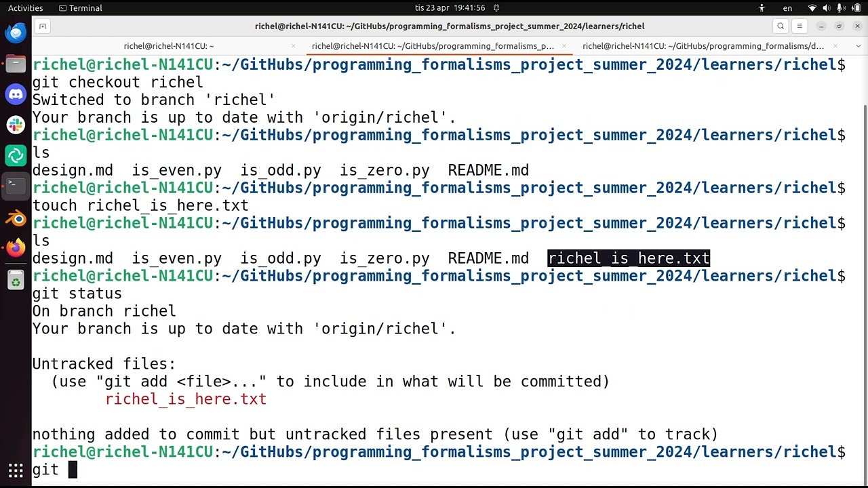The image size is (868, 488).
Task: Open a new terminal tab with plus icon
Action: [x=42, y=26]
